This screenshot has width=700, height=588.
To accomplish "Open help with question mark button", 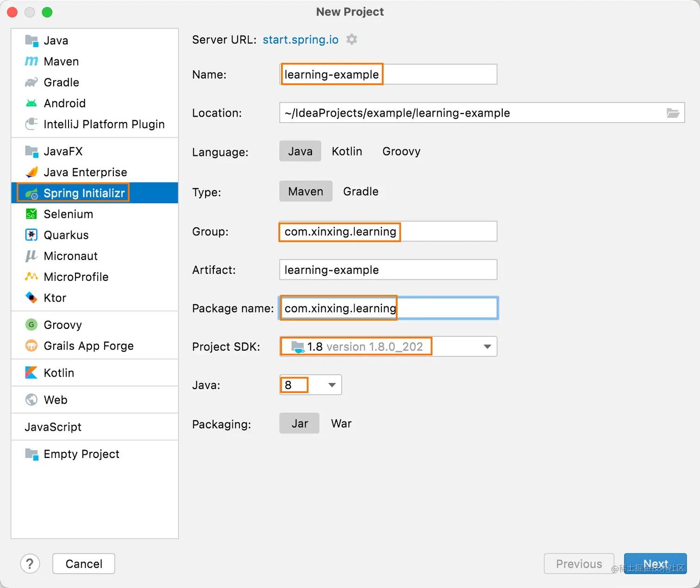I will pos(30,563).
